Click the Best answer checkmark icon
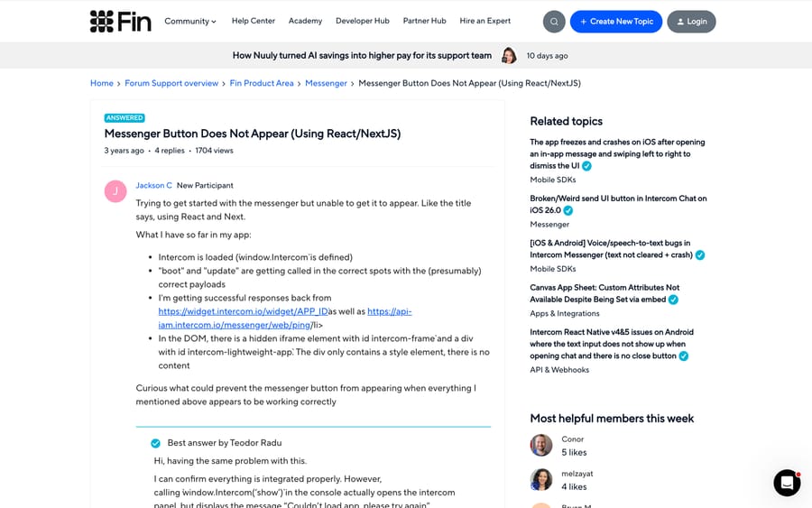 coord(155,443)
